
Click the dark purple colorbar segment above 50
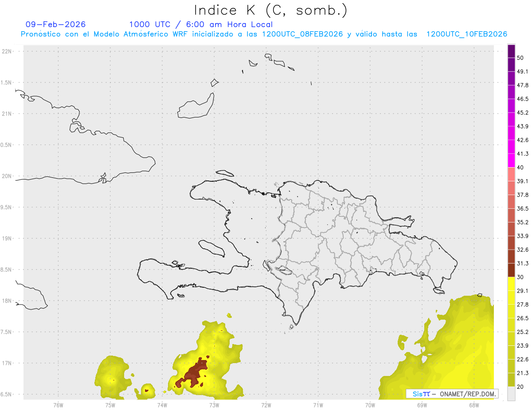click(x=511, y=51)
